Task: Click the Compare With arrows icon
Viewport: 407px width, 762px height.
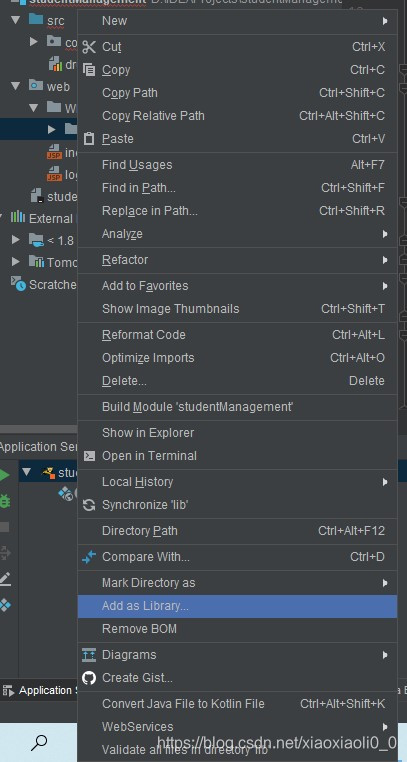Action: [89, 557]
